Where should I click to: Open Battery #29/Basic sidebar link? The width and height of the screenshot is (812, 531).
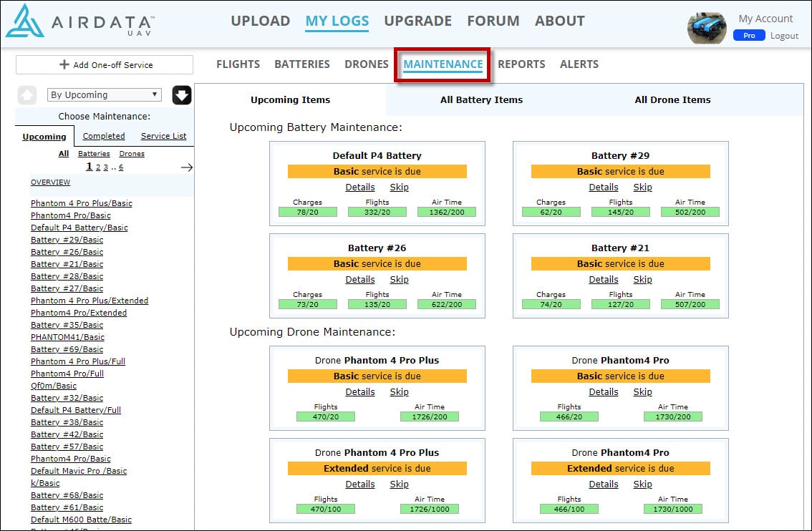pos(67,240)
